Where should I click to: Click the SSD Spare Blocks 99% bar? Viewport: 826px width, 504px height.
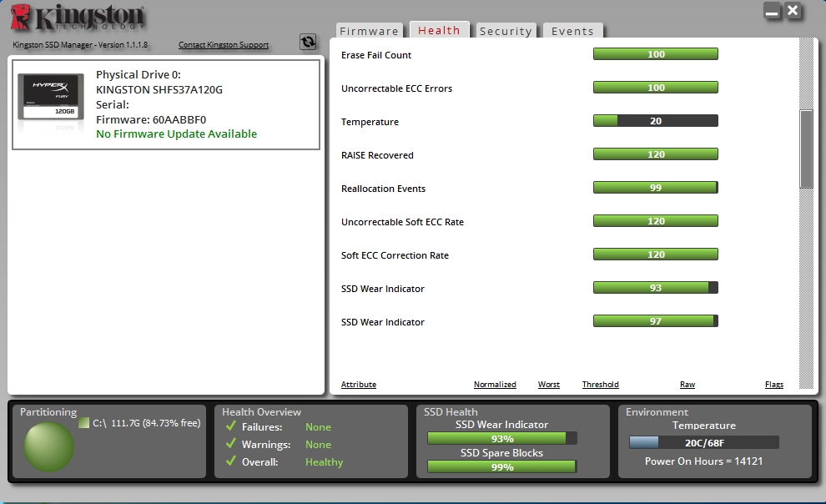[x=502, y=466]
